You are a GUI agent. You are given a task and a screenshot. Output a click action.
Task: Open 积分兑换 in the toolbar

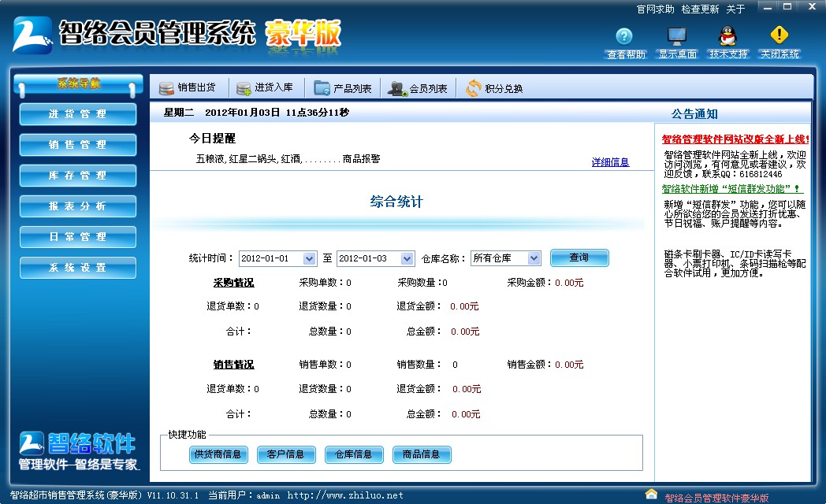(x=494, y=88)
